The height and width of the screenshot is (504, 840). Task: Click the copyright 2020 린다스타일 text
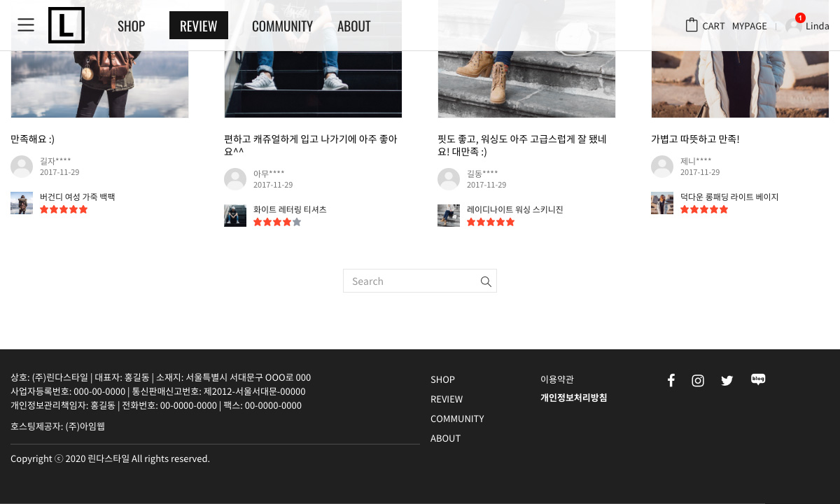110,458
